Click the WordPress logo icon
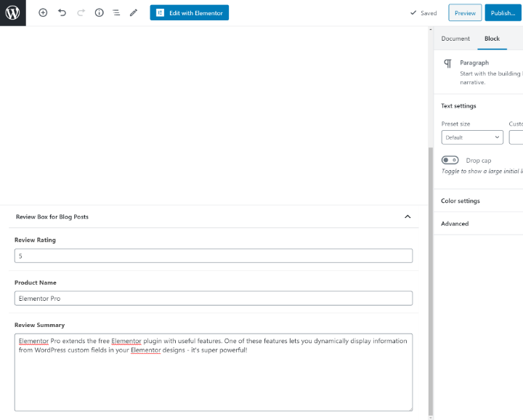This screenshot has height=420, width=523. pyautogui.click(x=12, y=12)
